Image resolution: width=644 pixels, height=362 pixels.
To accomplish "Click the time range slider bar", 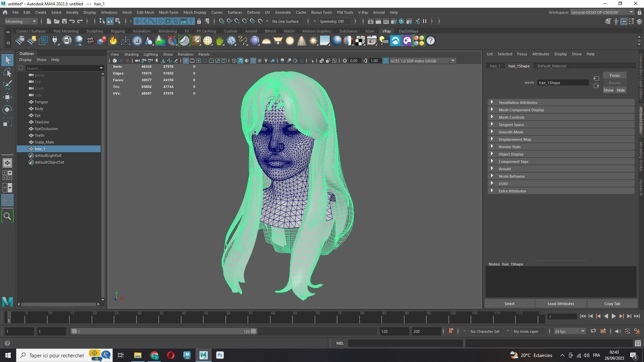I will click(164, 331).
